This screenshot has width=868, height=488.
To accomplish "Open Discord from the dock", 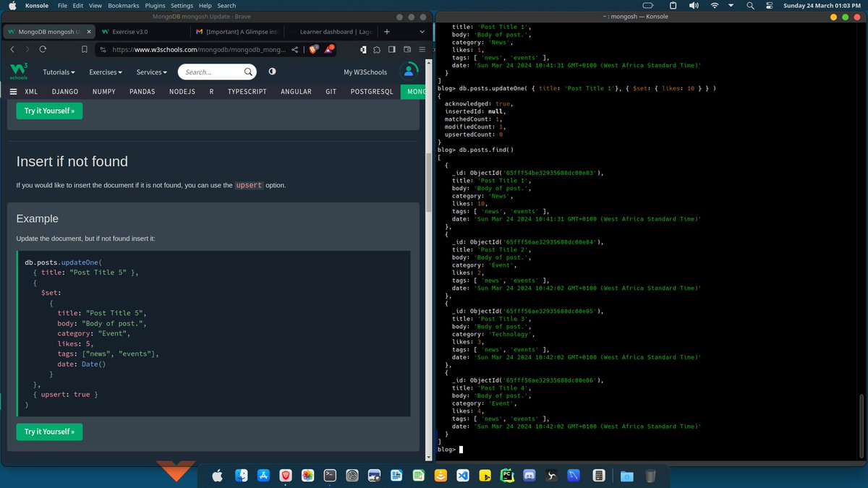I will [x=529, y=475].
